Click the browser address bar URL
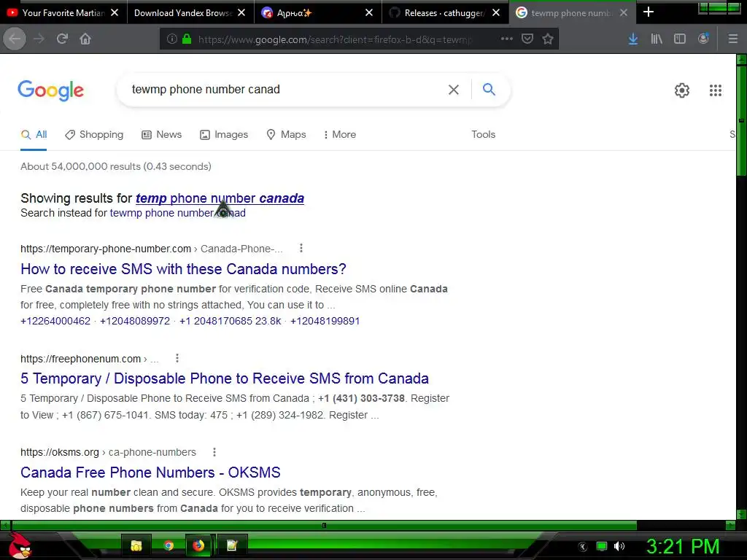The image size is (747, 560). pos(333,39)
